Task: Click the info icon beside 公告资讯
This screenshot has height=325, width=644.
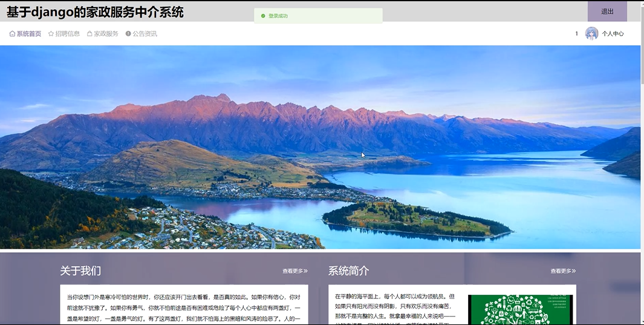Action: pyautogui.click(x=128, y=34)
